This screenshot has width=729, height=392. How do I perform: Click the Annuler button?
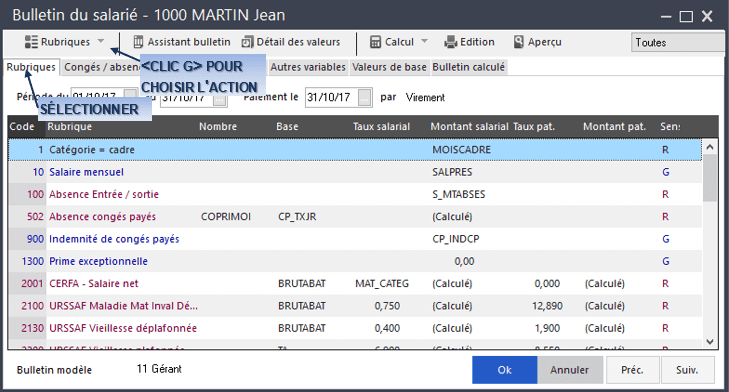pyautogui.click(x=570, y=370)
